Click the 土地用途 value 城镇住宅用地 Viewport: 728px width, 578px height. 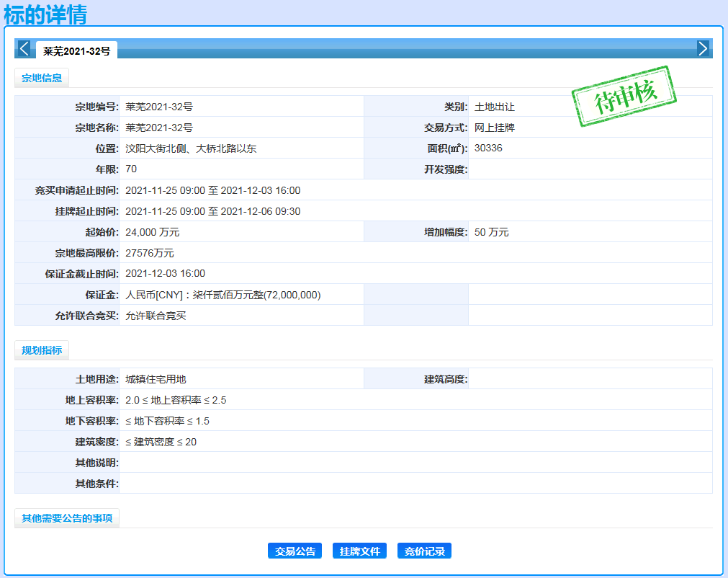pyautogui.click(x=156, y=380)
